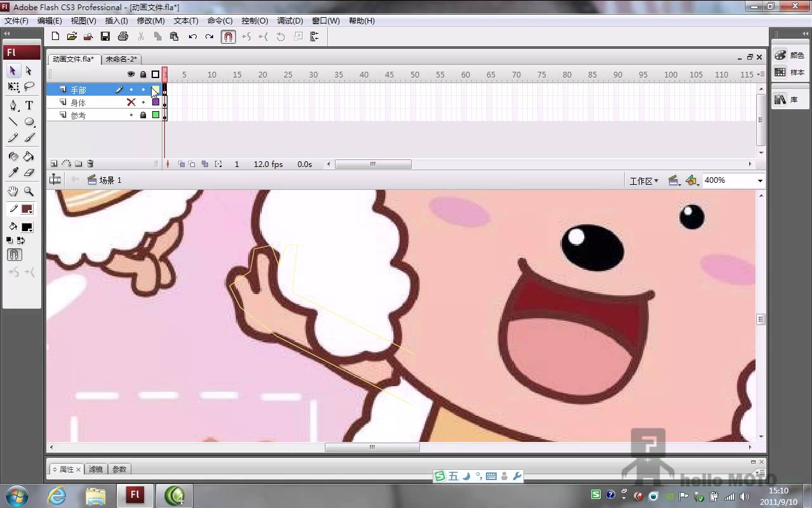
Task: Select the Pen tool
Action: coord(13,105)
